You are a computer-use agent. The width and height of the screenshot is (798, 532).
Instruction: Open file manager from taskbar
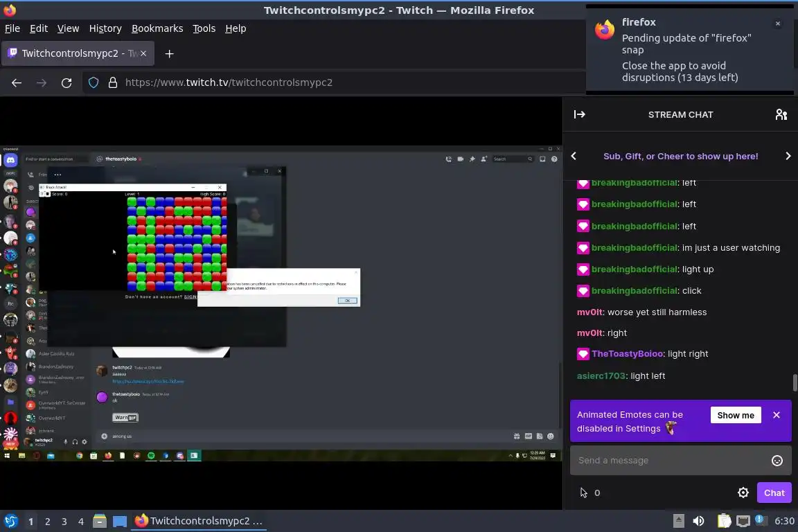coord(100,522)
